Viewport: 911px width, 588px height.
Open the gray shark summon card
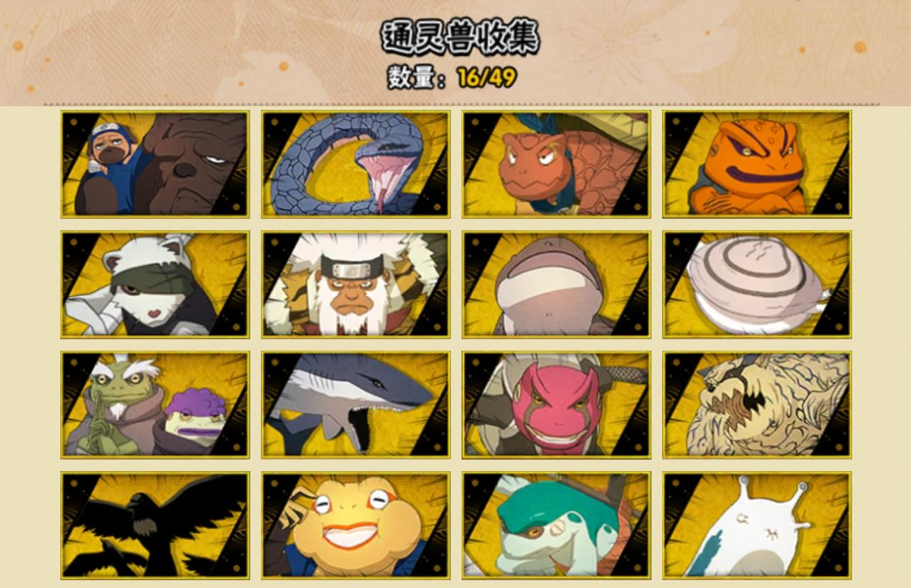pyautogui.click(x=355, y=405)
